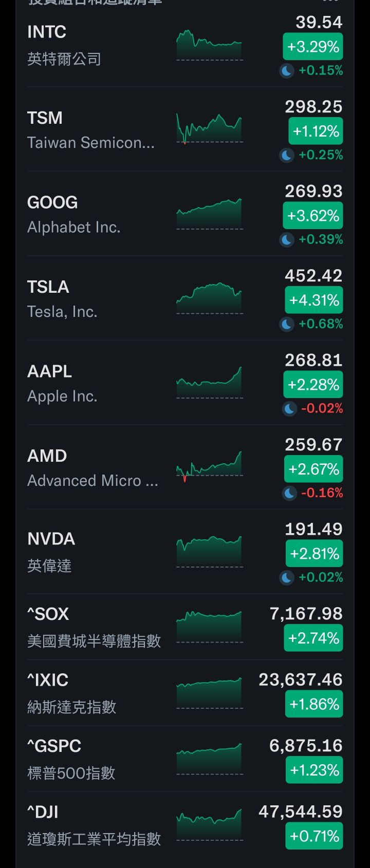This screenshot has width=370, height=868.
Task: Select the NVDA ticker symbol
Action: click(51, 539)
